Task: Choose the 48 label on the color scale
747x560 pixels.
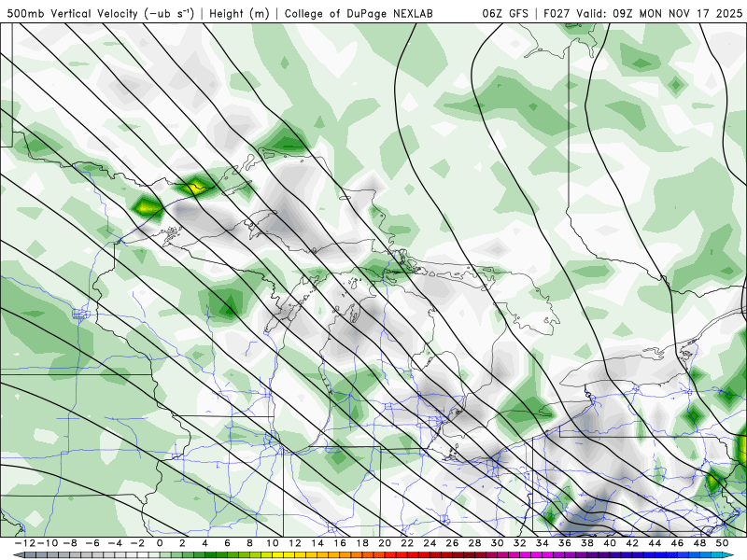Action: (x=699, y=543)
